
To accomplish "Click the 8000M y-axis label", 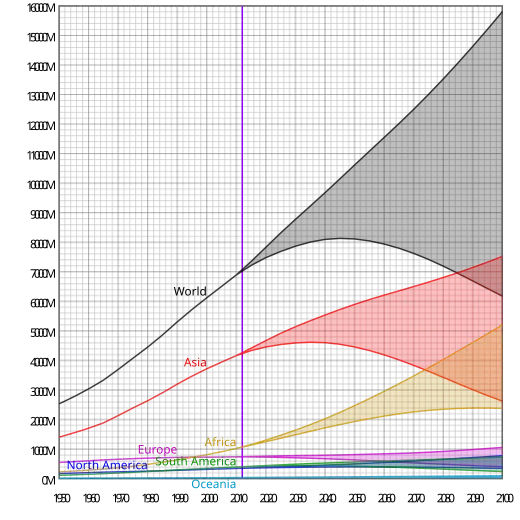I will pos(43,244).
